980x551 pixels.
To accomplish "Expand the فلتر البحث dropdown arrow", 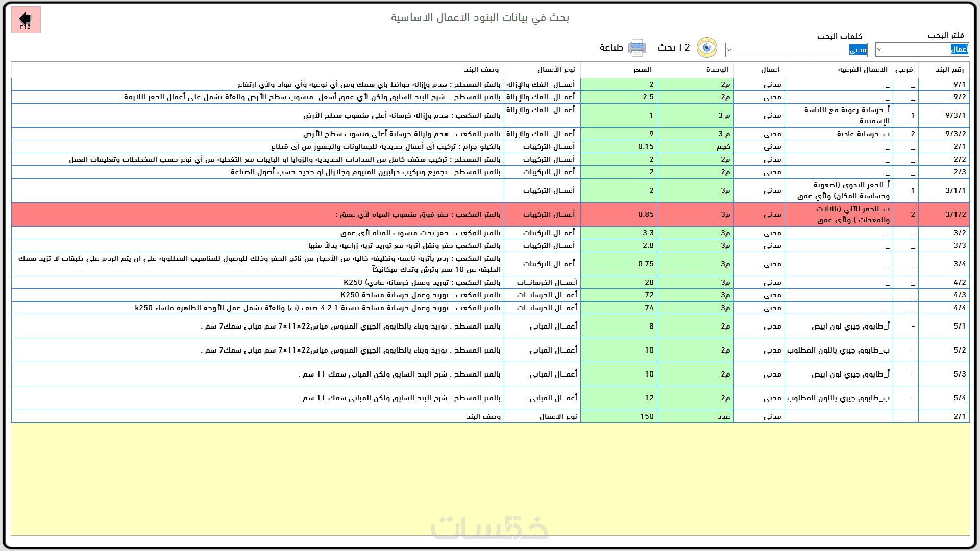I will pyautogui.click(x=879, y=49).
